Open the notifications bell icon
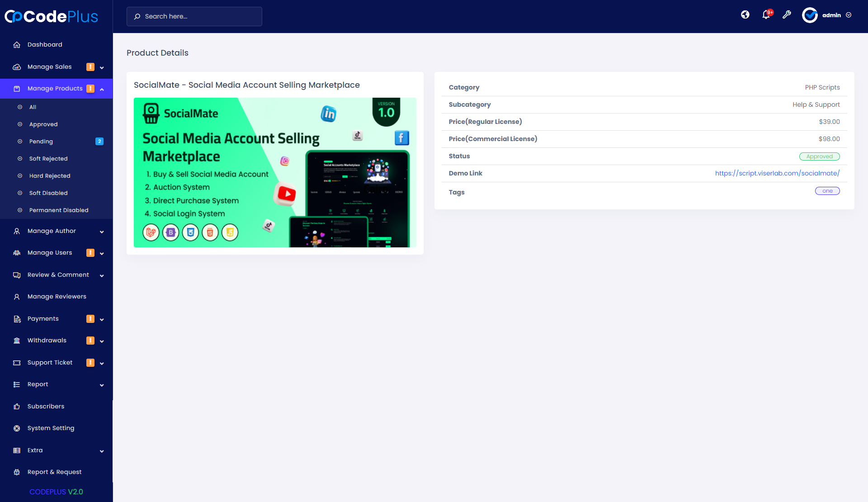The width and height of the screenshot is (868, 502). click(766, 15)
